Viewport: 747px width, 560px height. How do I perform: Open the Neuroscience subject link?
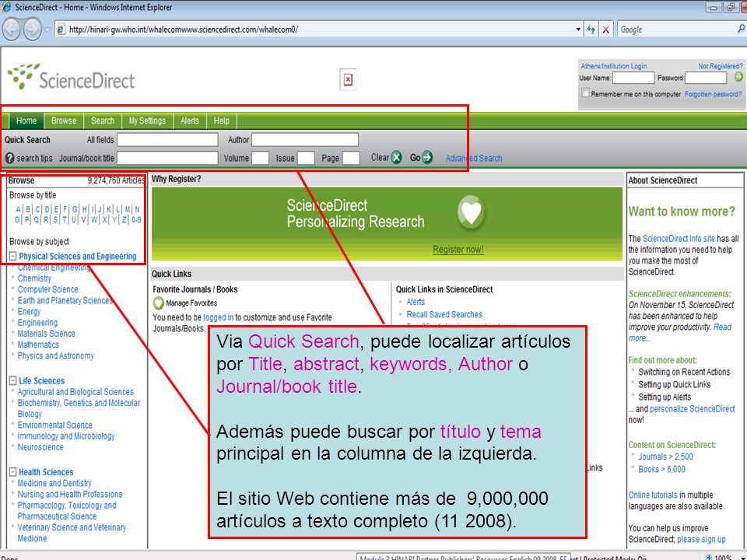point(40,446)
